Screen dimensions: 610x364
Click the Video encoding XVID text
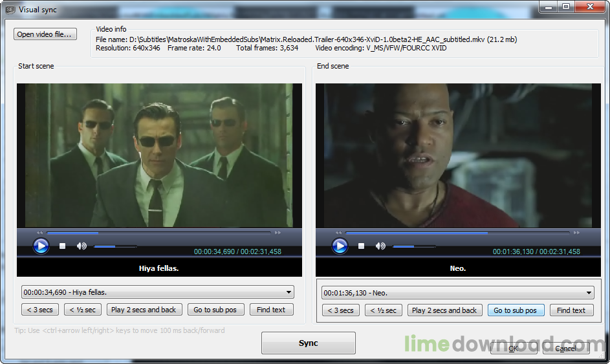pyautogui.click(x=381, y=48)
